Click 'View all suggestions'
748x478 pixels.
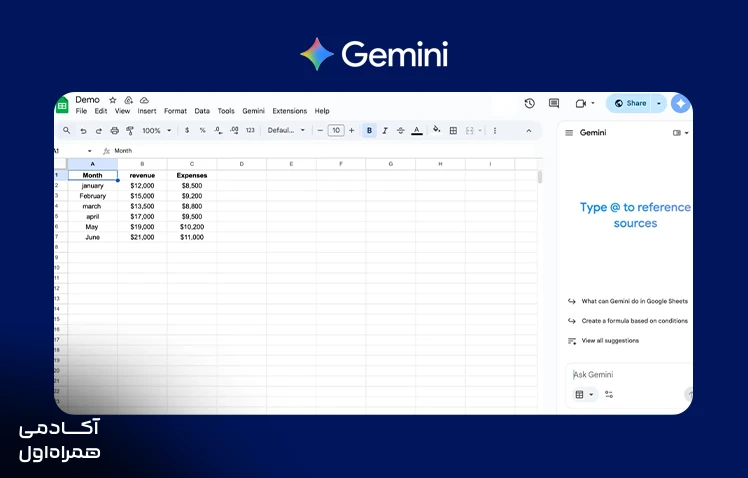click(610, 341)
